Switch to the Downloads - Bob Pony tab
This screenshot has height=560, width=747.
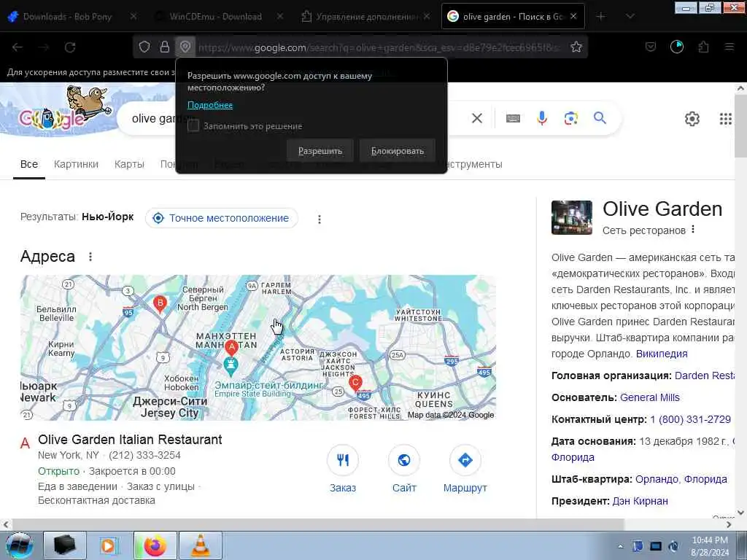click(66, 16)
